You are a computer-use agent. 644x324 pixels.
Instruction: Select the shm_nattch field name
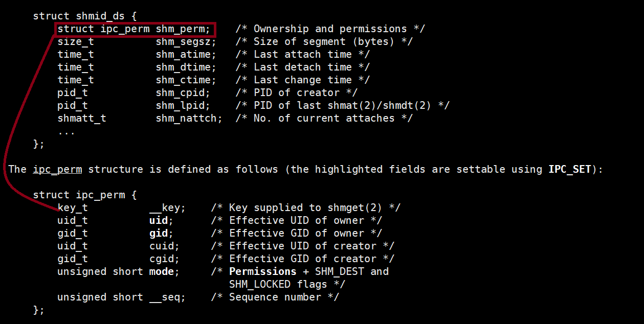click(189, 119)
